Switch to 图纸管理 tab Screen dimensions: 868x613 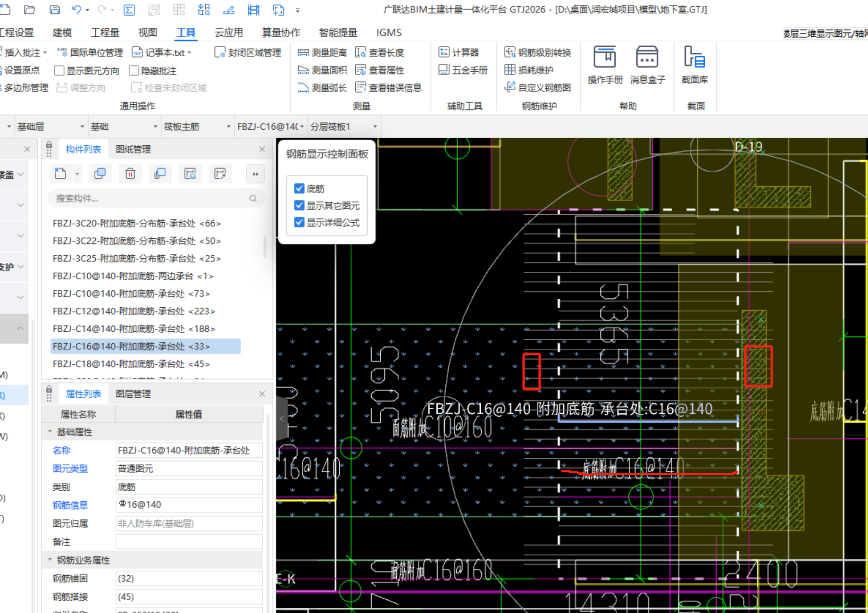(133, 149)
